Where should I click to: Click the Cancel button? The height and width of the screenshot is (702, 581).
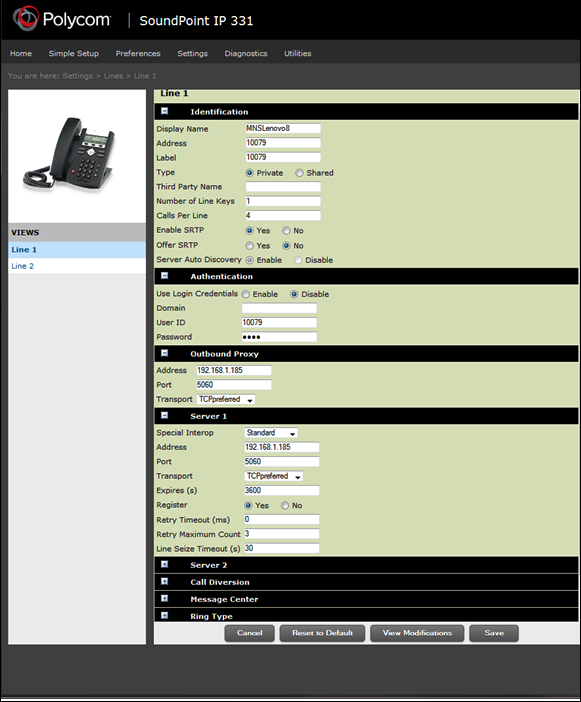(x=249, y=633)
